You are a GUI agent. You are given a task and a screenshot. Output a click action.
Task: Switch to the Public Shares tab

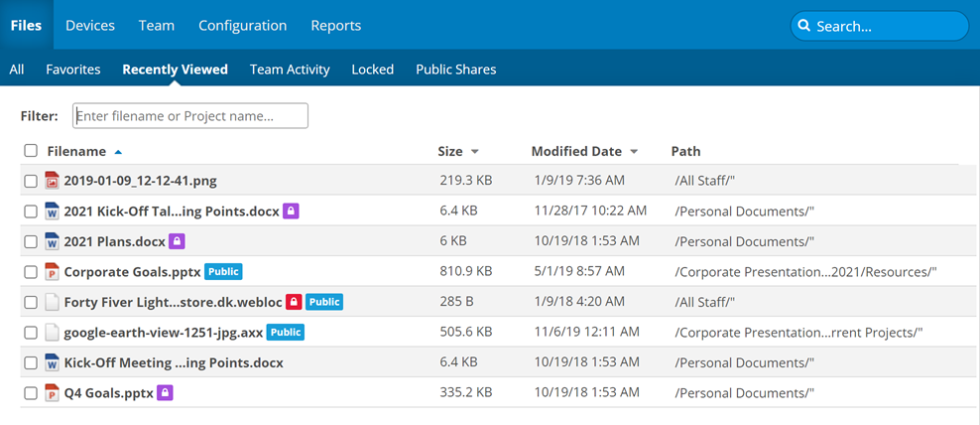[x=455, y=70]
